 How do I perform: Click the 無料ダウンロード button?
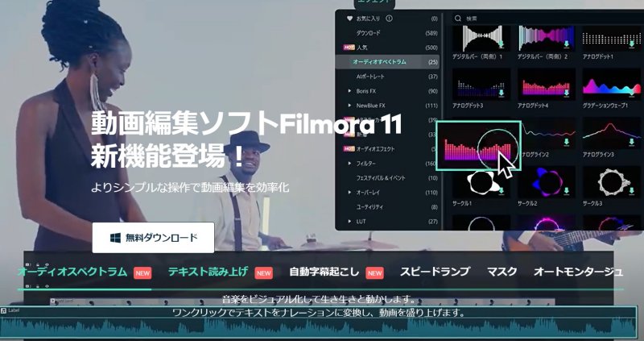[x=153, y=238]
